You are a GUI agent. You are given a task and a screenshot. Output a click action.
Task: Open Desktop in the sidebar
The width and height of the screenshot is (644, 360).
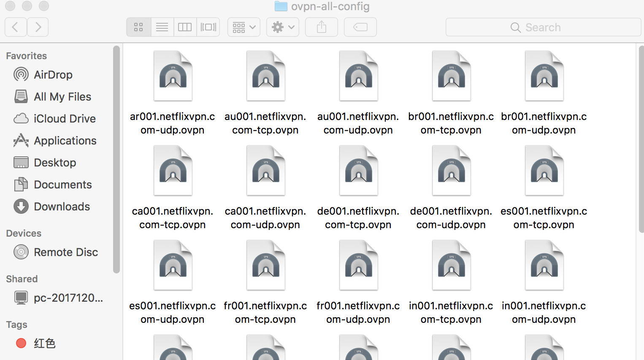click(x=45, y=163)
